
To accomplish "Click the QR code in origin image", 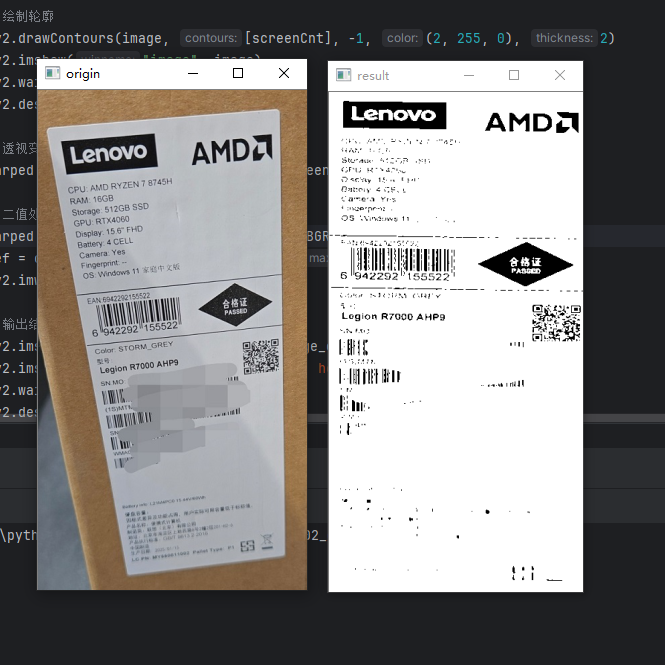I will tap(259, 357).
